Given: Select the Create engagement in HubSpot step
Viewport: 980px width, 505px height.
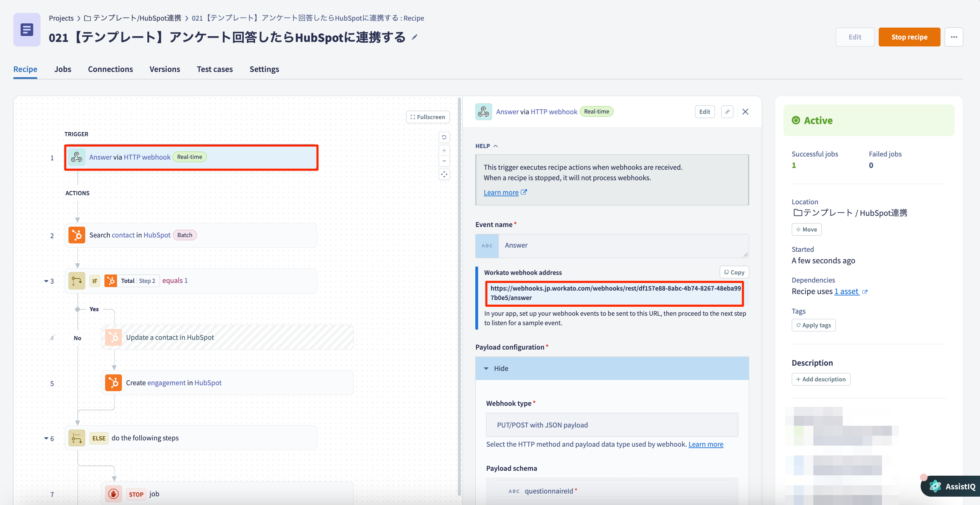Looking at the screenshot, I should [x=227, y=383].
